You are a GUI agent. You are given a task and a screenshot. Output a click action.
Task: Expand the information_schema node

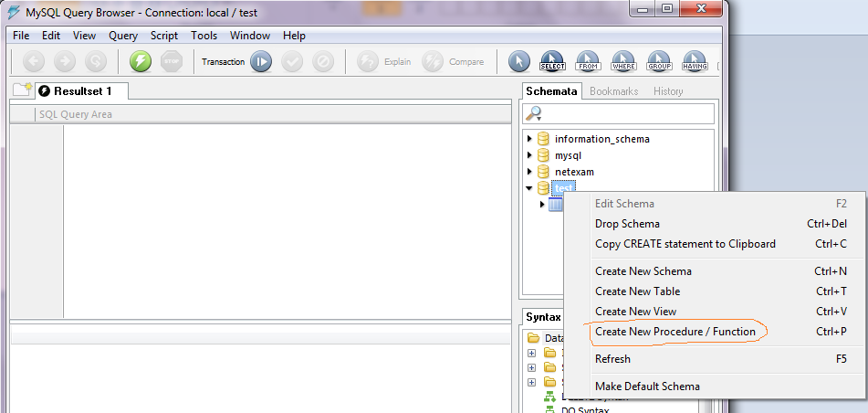point(529,139)
